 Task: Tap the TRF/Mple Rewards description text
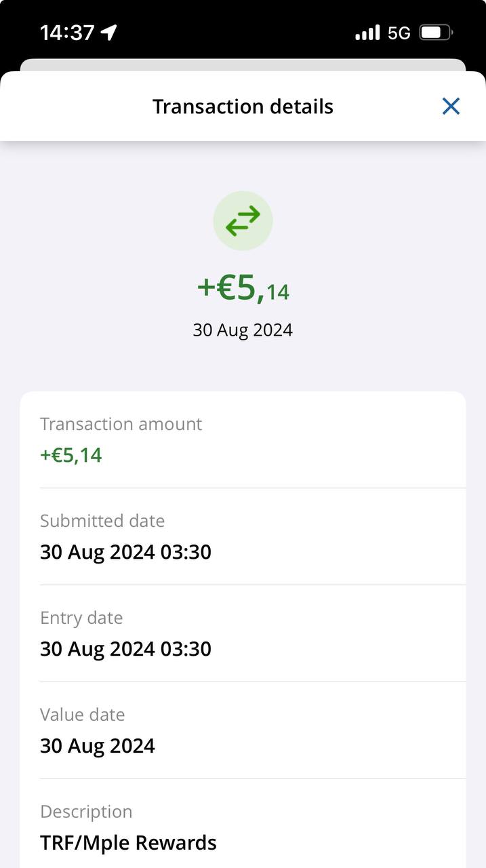(x=128, y=843)
